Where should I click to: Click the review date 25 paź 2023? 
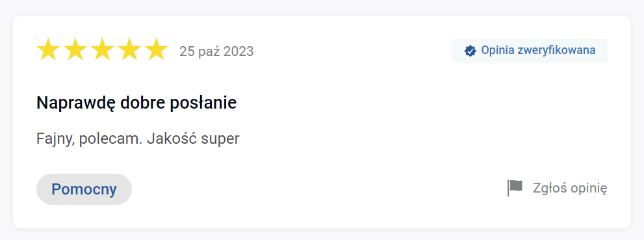(x=216, y=51)
